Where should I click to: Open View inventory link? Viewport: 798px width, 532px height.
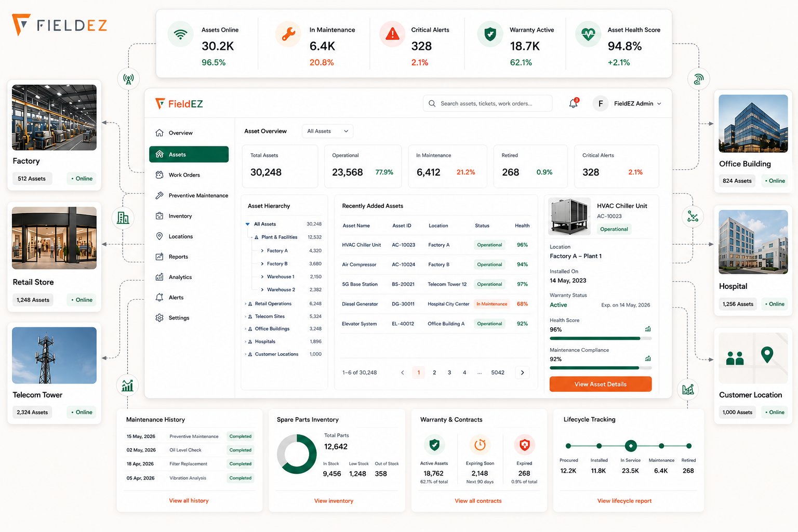point(334,501)
